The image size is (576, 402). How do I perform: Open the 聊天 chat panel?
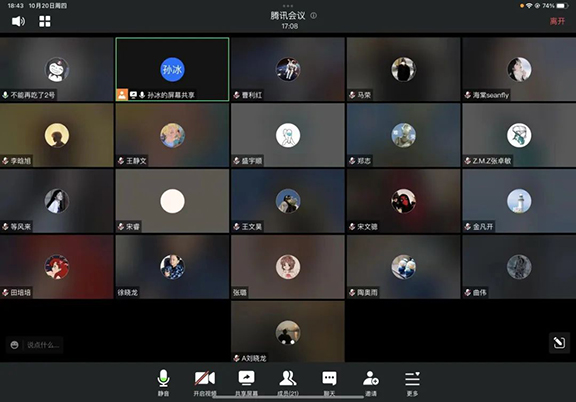point(329,383)
